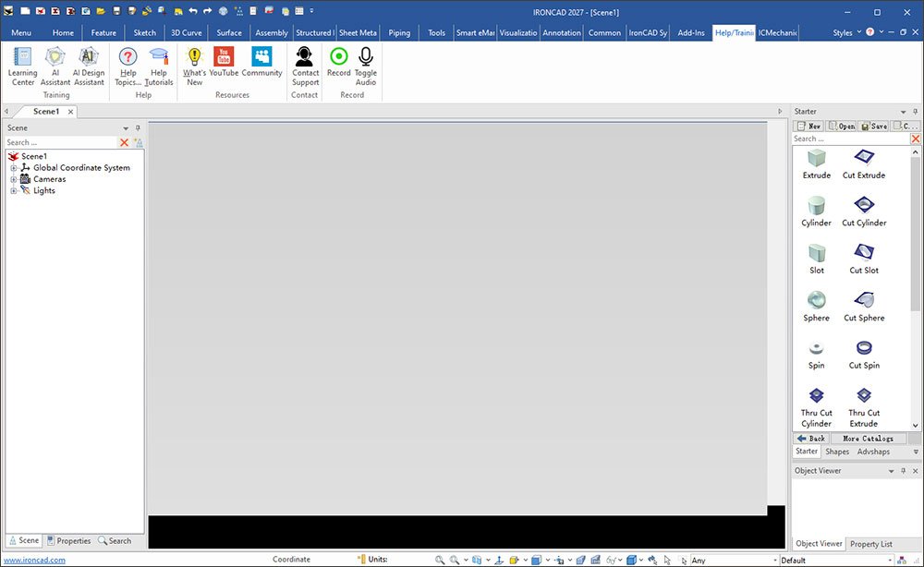Viewport: 924px width, 567px height.
Task: Select the Thru Cut Cylinder shape
Action: point(816,407)
